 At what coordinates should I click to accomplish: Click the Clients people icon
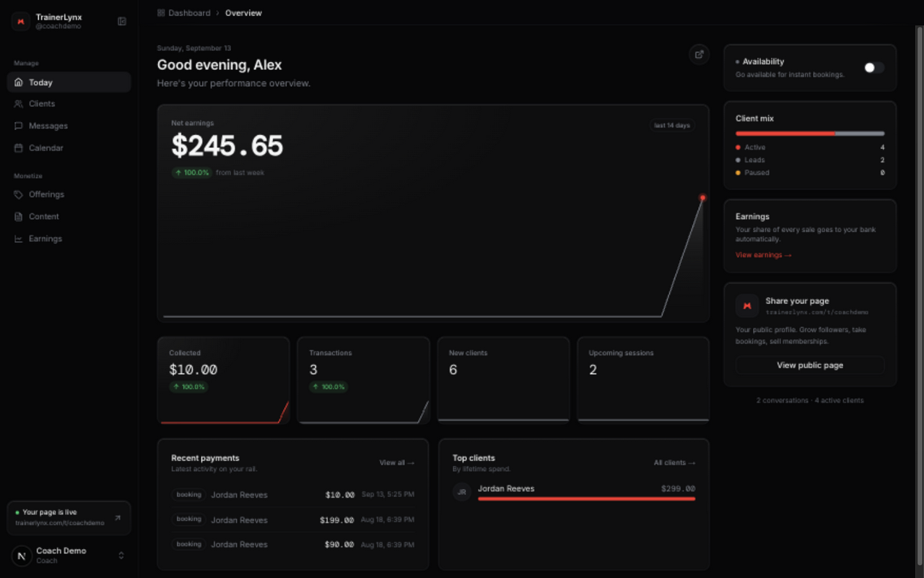click(19, 104)
